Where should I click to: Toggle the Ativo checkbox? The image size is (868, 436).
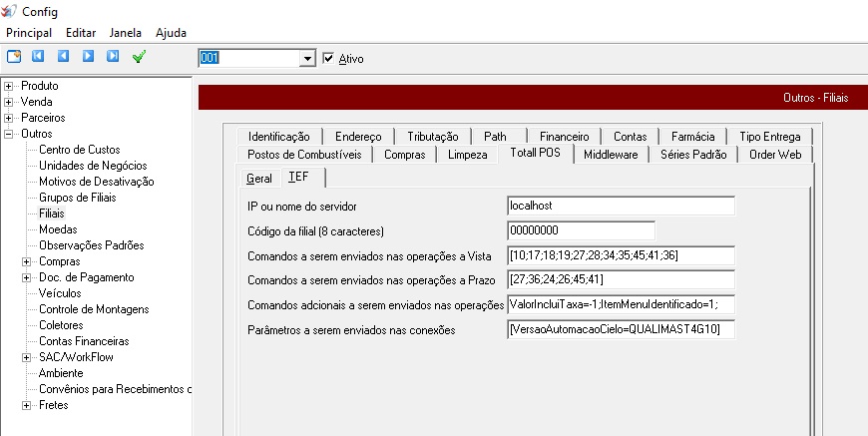[328, 58]
